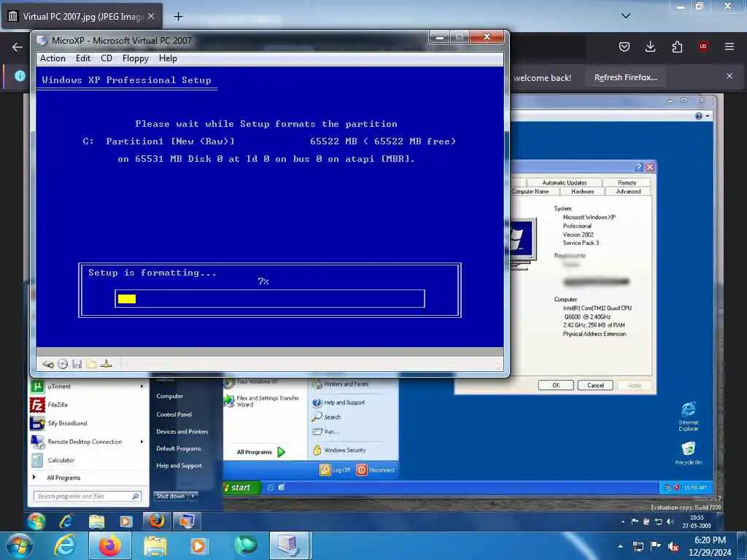This screenshot has width=747, height=560.
Task: Open Firefox Downloads panel icon
Action: (650, 47)
